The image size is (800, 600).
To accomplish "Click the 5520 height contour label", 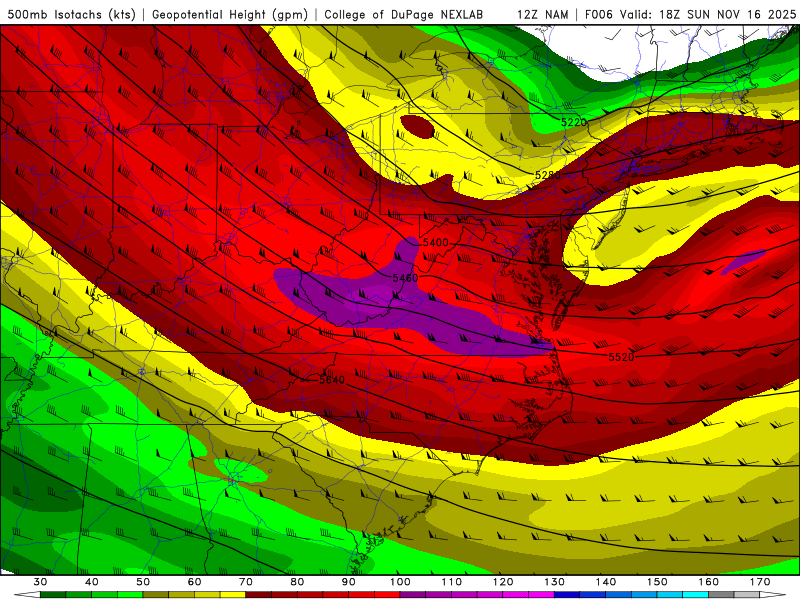I will (621, 357).
